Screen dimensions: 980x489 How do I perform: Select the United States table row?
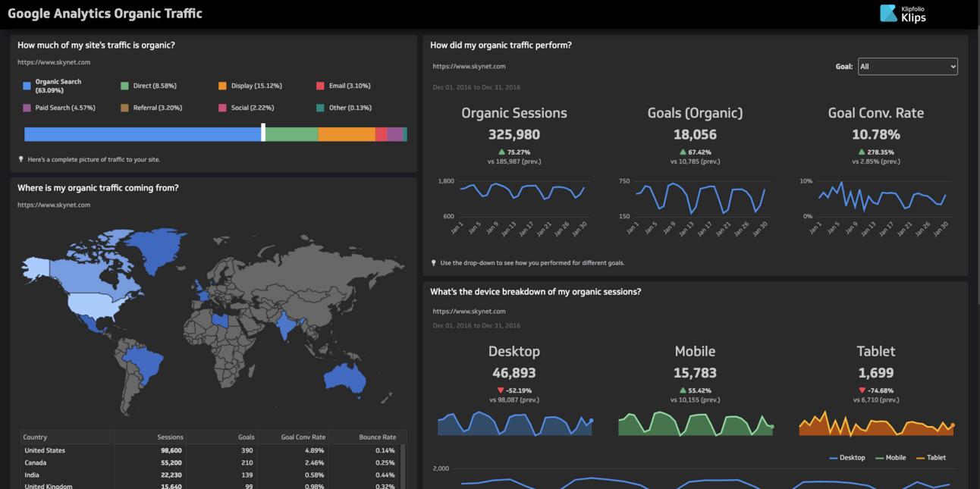[x=212, y=450]
